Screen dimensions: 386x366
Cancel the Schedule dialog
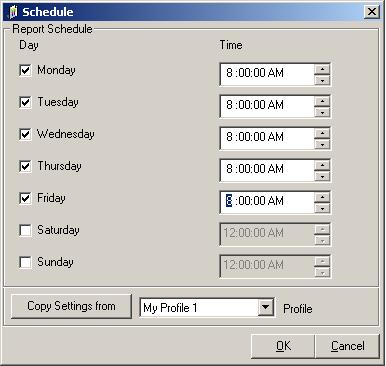(347, 346)
